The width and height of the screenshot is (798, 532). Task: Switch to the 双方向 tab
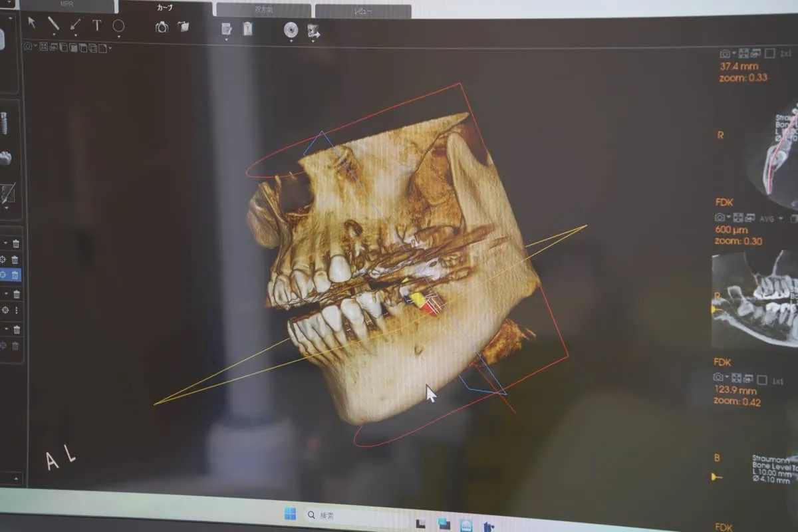pos(263,11)
